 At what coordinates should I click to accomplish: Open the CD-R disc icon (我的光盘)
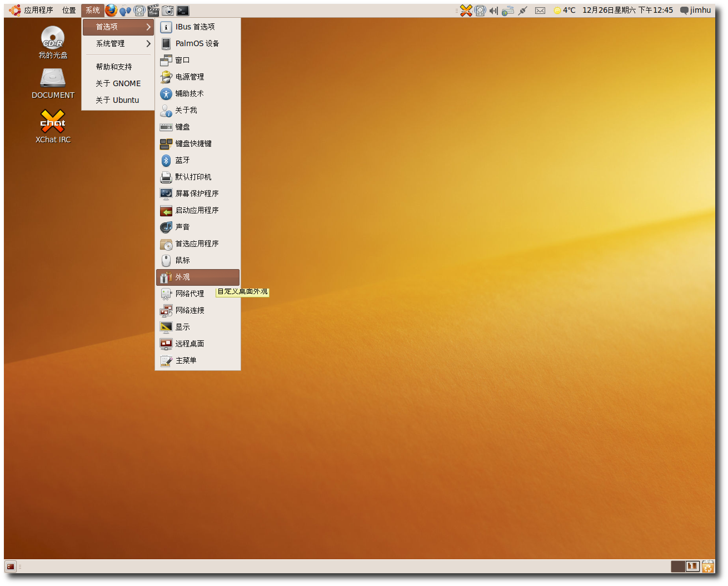tap(53, 37)
